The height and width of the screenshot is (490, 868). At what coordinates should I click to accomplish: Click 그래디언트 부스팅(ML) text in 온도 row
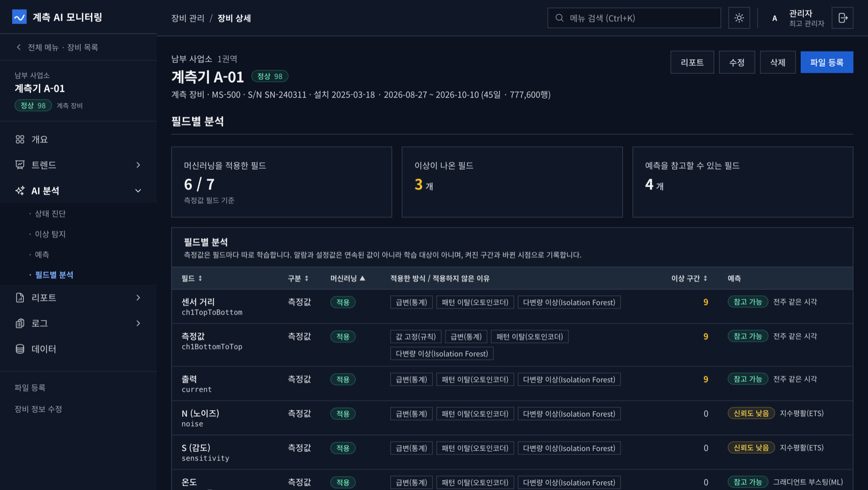808,482
